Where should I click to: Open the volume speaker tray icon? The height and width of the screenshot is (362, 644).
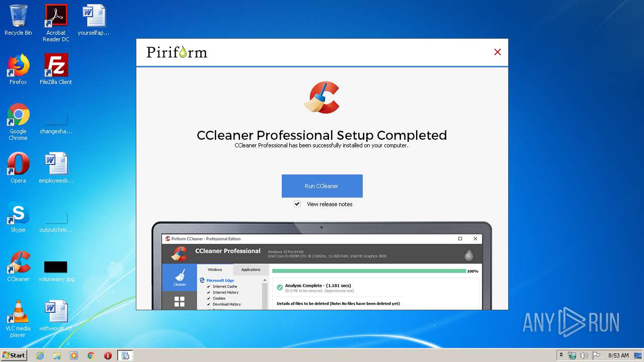tap(584, 355)
